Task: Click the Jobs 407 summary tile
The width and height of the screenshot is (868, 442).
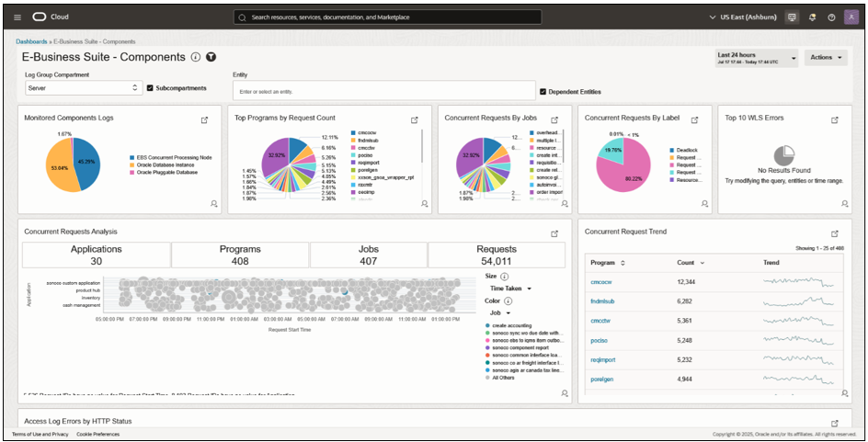Action: (x=368, y=255)
